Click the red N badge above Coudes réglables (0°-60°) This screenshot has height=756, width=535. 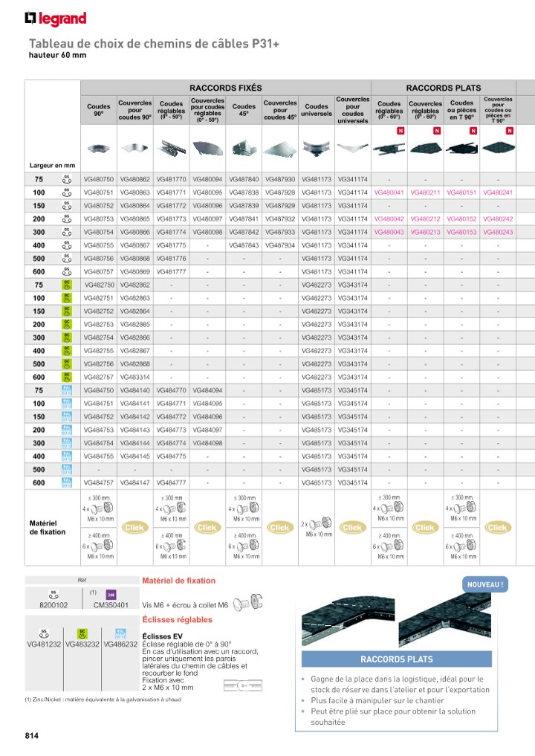401,131
